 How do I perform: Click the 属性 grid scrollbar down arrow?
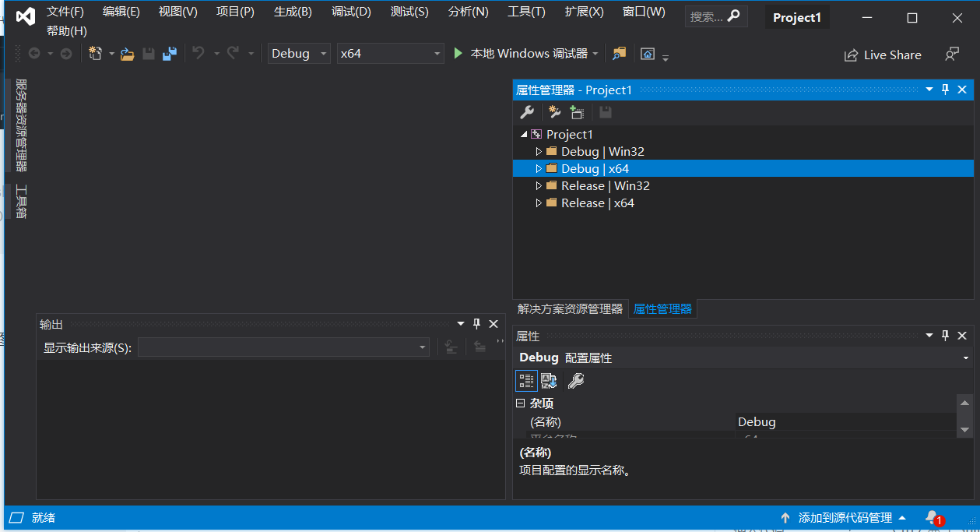(964, 429)
